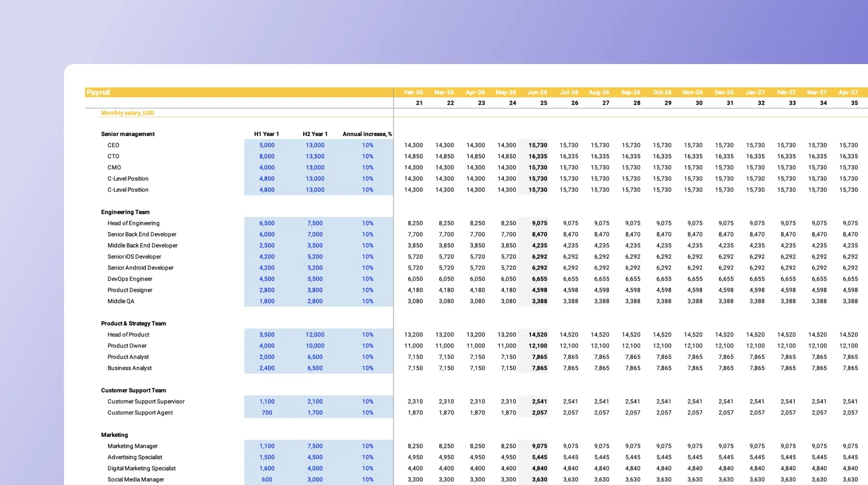
Task: Select Head of Engineering H1 value 6,500
Action: 267,223
